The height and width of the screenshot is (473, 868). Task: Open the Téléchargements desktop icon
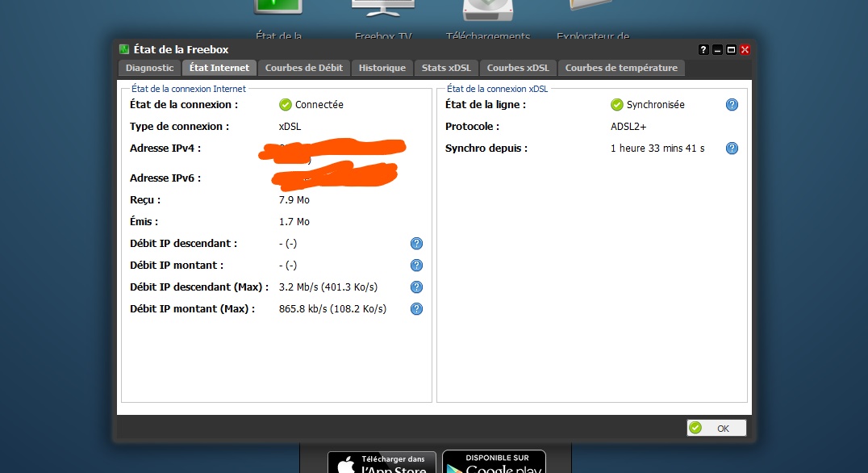[x=488, y=20]
